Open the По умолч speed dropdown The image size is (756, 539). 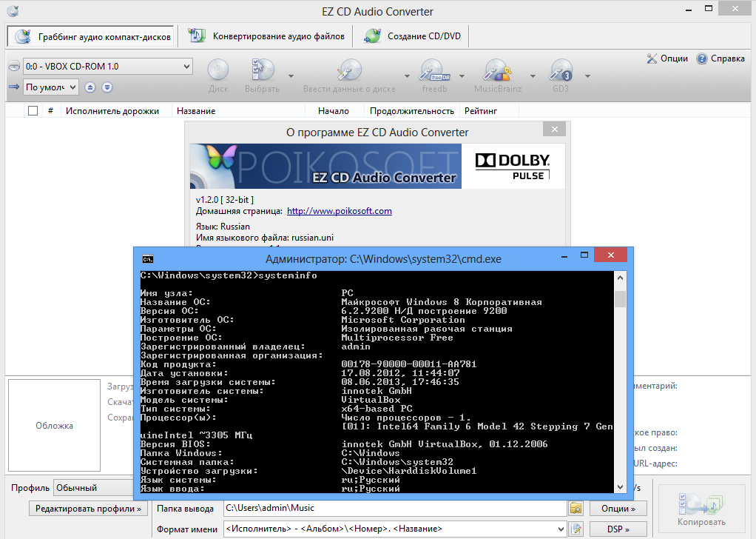[x=50, y=87]
